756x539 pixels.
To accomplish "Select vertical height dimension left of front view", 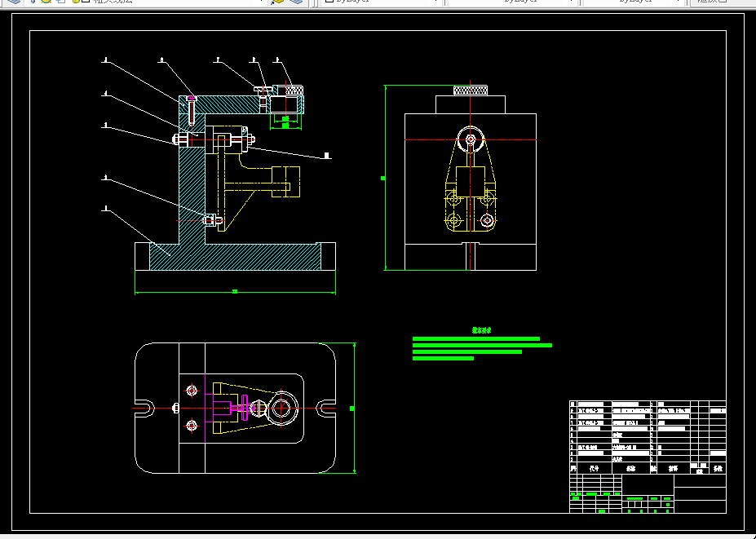I will (385, 178).
